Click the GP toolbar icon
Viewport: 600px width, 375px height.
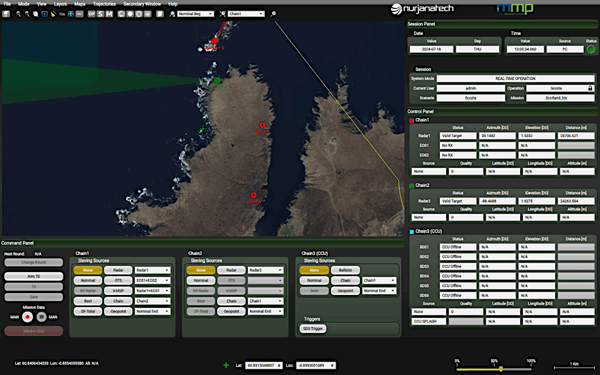91,14
